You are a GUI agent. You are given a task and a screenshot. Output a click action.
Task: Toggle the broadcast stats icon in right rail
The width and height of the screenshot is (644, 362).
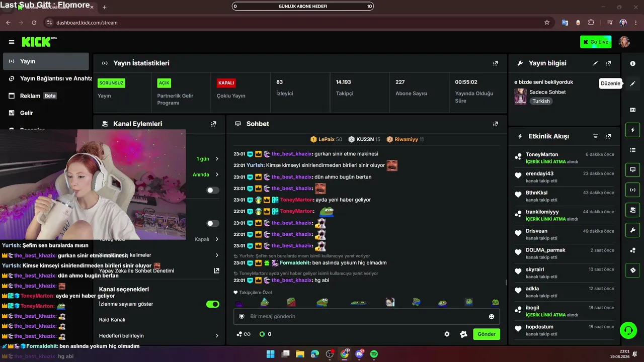point(633,190)
